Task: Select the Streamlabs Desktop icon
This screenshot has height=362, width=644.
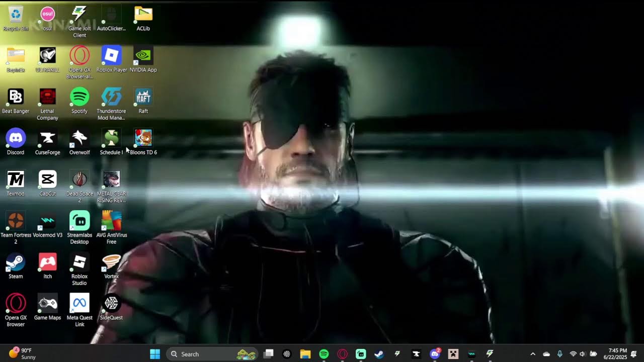Action: point(79,228)
